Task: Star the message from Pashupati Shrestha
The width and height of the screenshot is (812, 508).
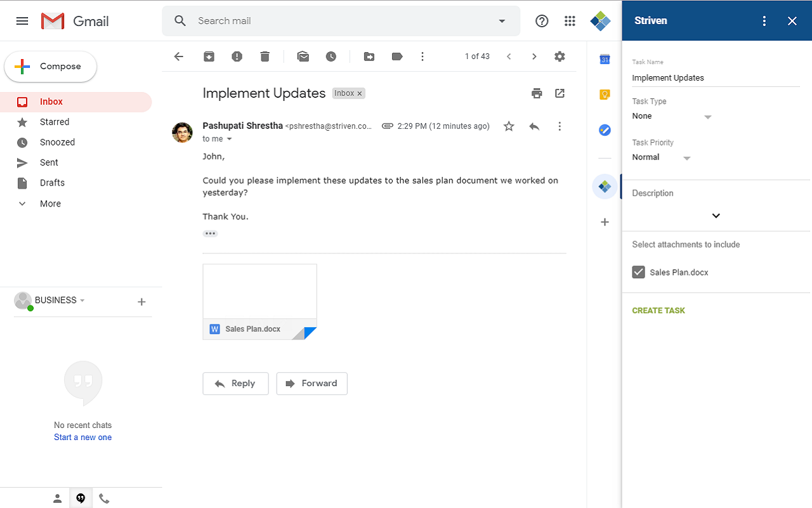Action: [x=509, y=126]
